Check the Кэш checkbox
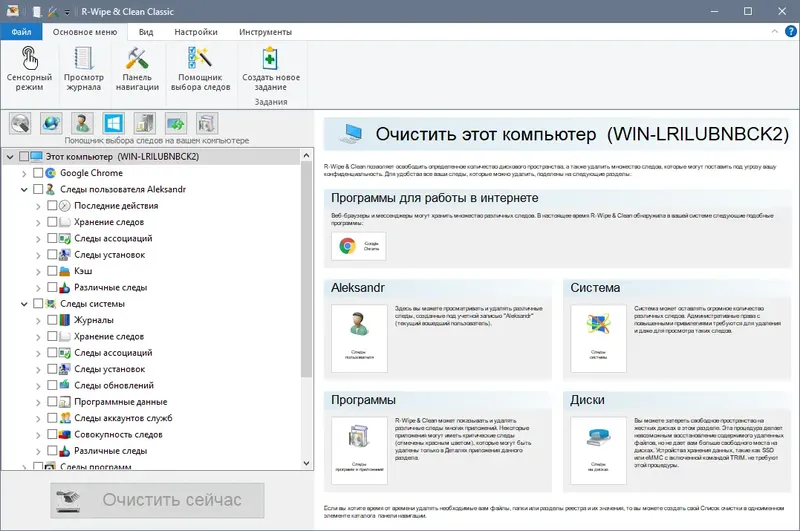 (52, 271)
